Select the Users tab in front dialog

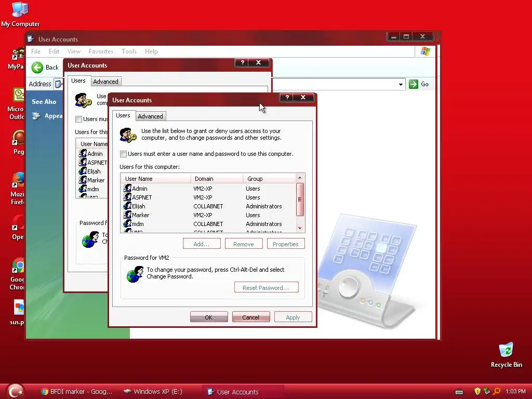pos(123,116)
